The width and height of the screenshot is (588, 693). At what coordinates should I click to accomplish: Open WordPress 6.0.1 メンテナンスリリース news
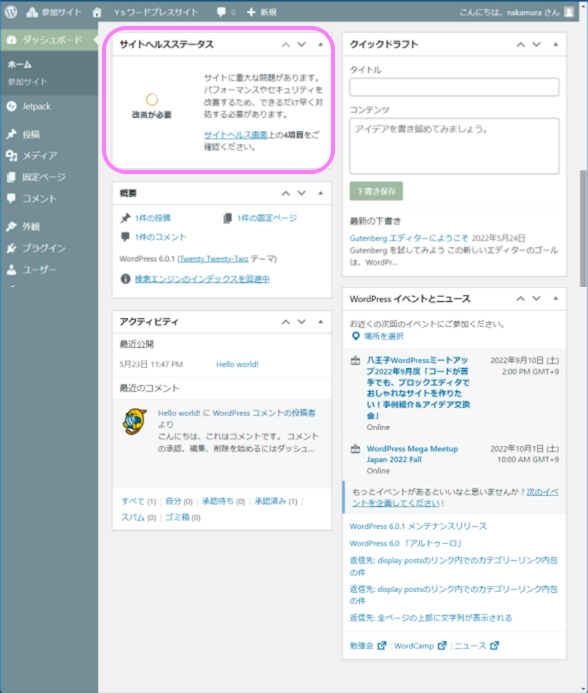[418, 526]
